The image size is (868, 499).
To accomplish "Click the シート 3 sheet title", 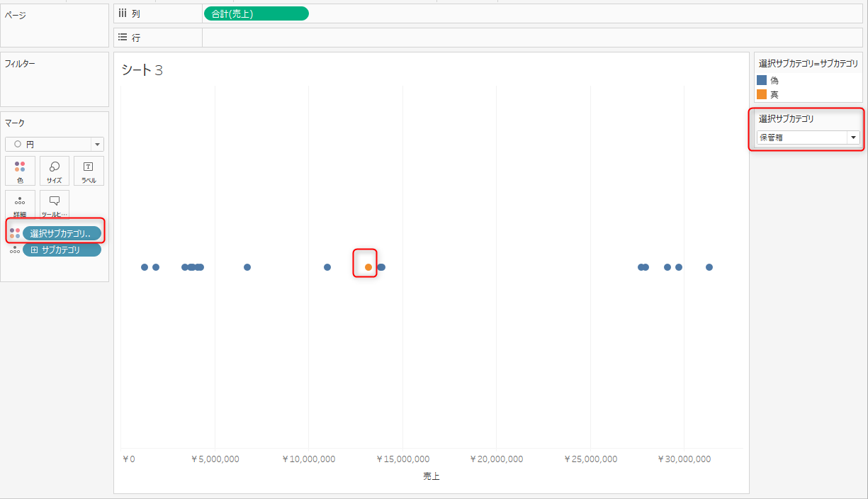I will point(142,69).
